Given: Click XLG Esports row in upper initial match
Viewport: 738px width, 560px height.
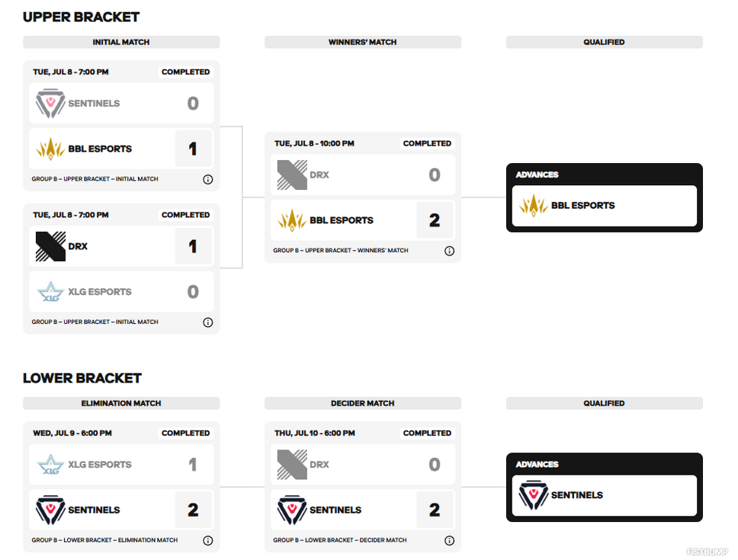Looking at the screenshot, I should 121,292.
